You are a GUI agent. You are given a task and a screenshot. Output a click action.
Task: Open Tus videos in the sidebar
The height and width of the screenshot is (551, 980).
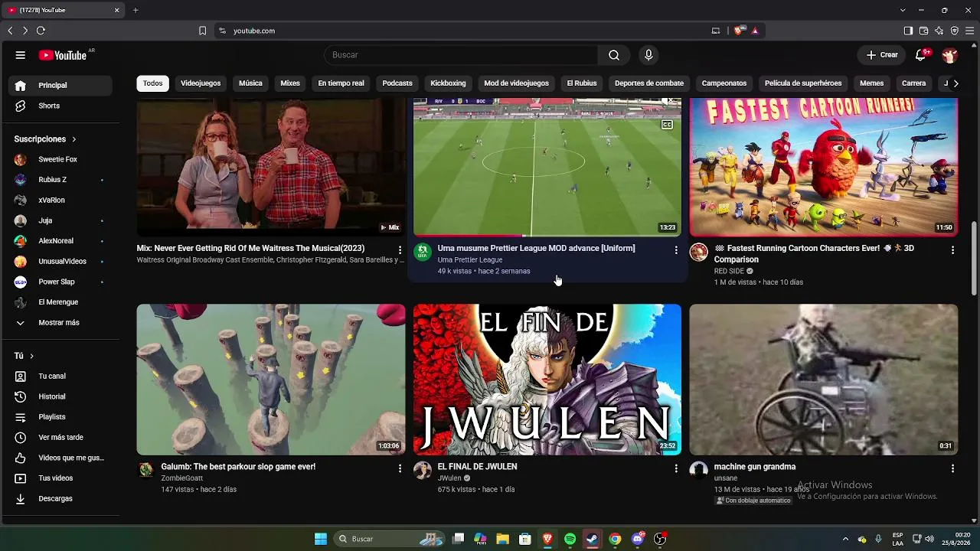(x=60, y=478)
